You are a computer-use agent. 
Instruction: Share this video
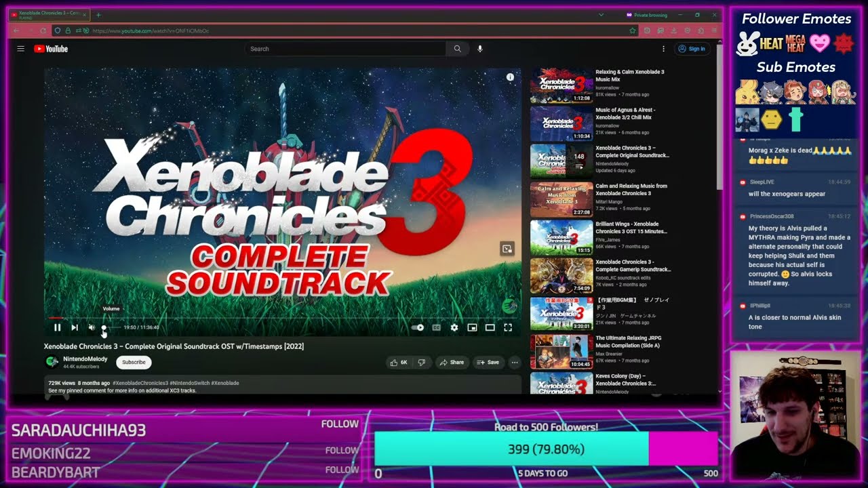pos(452,363)
